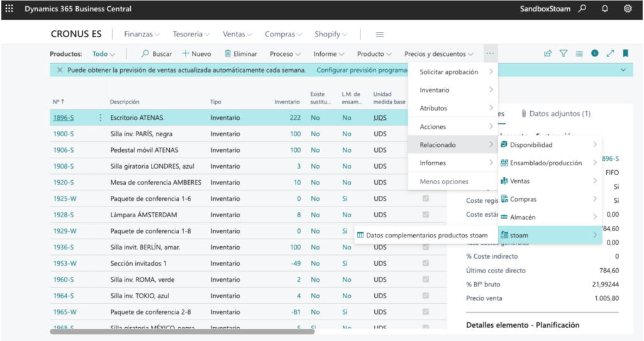Select the stoam submenu item
644x341 pixels.
point(550,235)
